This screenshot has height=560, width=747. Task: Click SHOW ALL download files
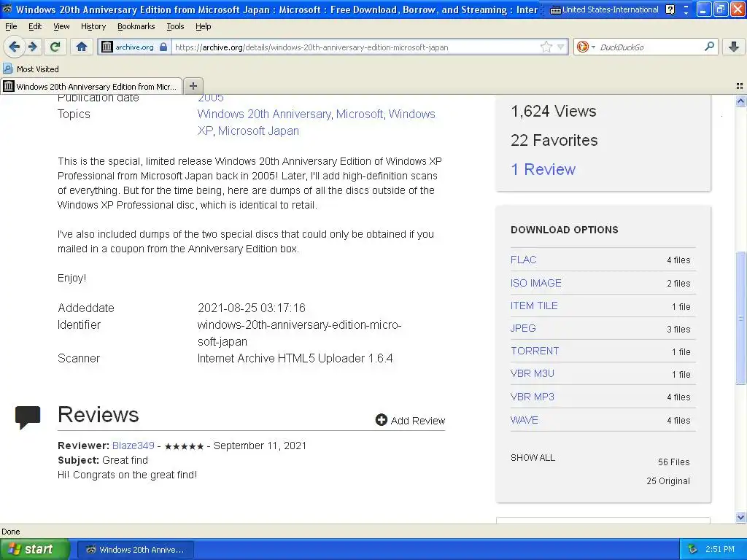point(533,458)
